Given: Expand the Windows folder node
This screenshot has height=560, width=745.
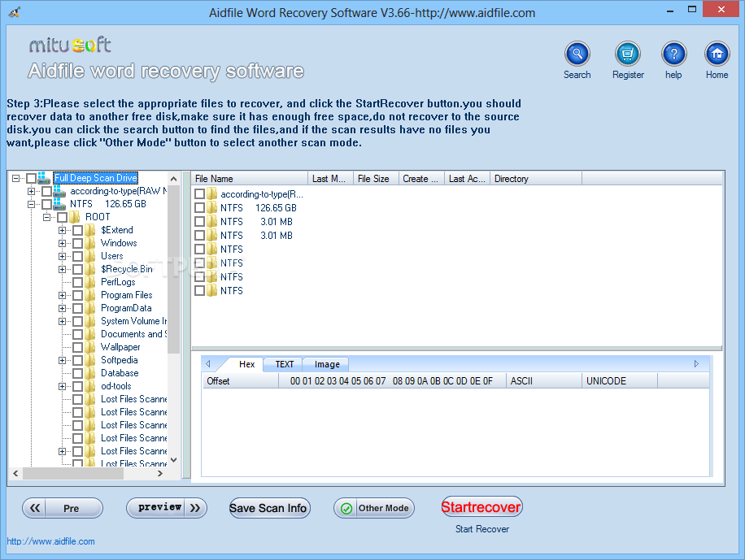Looking at the screenshot, I should (63, 243).
